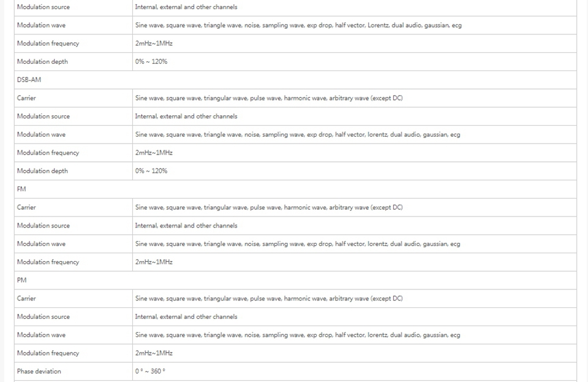Click the carrier waveform list in PM section
This screenshot has width=588, height=382.
pos(269,299)
